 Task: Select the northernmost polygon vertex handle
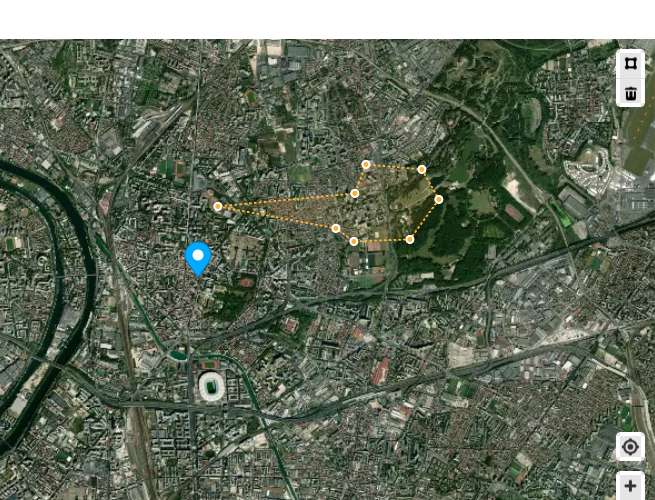coord(366,165)
